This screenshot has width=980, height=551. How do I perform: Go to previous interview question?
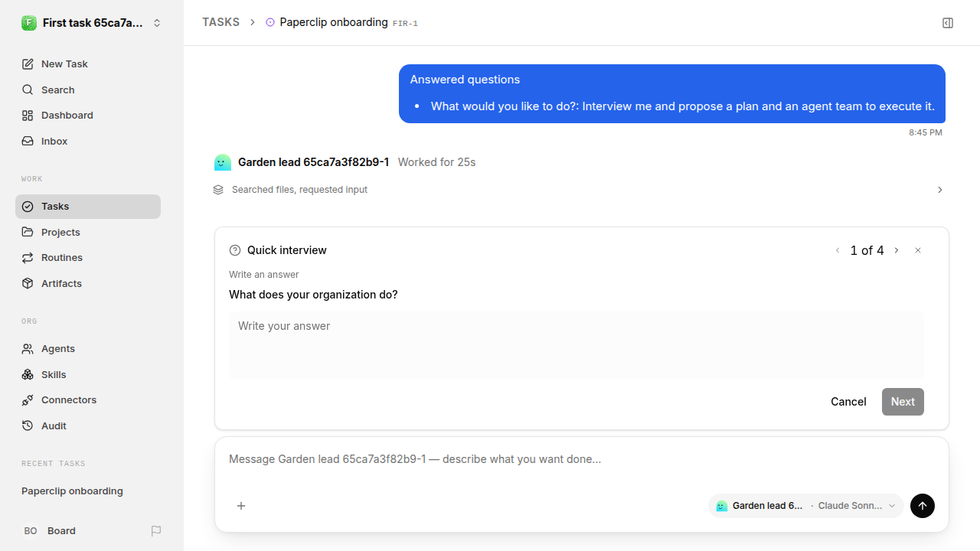[838, 250]
